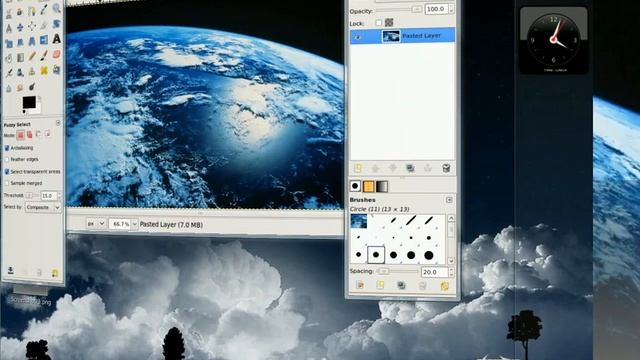Viewport: 640px width, 360px height.
Task: Select the Paintbrush tool
Action: [x=44, y=55]
